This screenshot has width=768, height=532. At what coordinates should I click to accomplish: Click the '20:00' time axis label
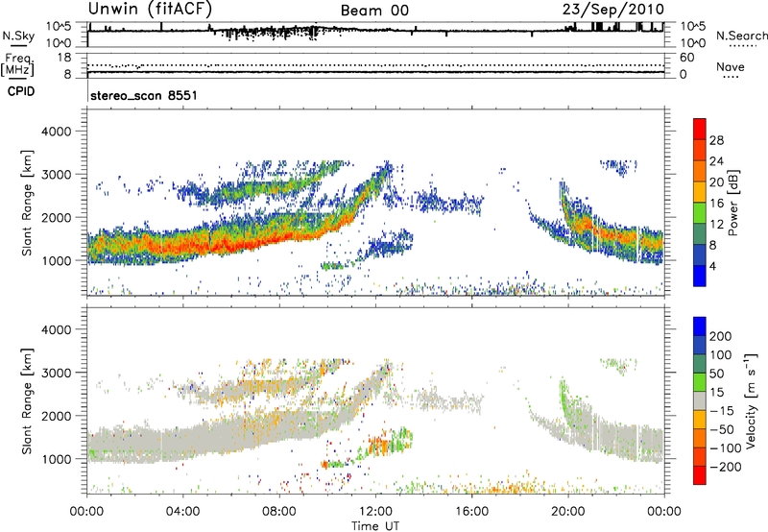[568, 512]
